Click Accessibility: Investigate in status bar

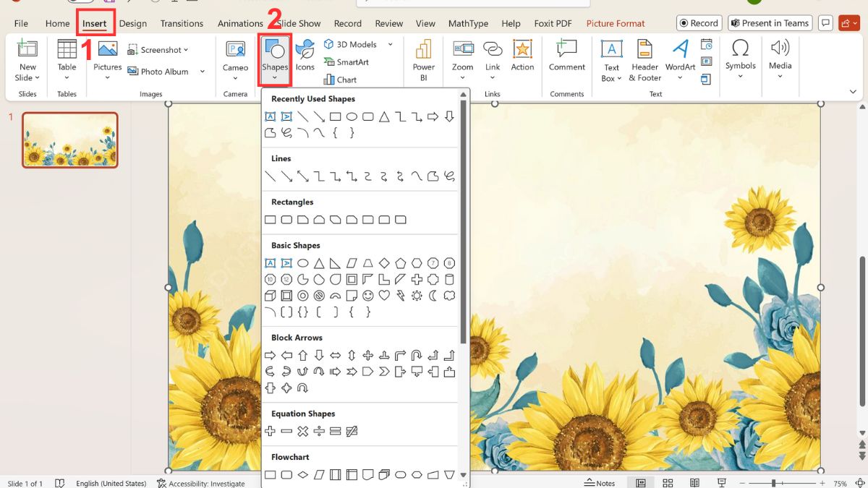[x=200, y=483]
